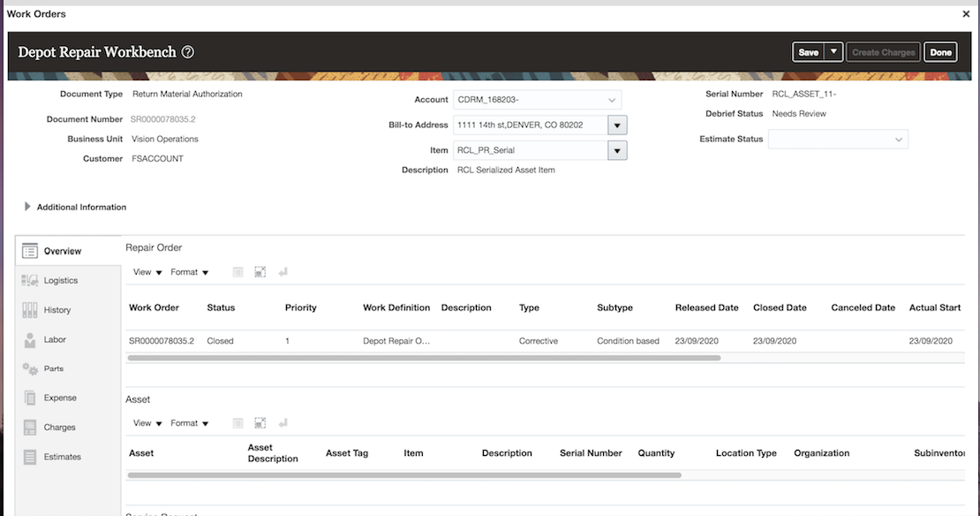Click Detach icon in Repair Order toolbar
This screenshot has width=980, height=516.
pos(260,272)
